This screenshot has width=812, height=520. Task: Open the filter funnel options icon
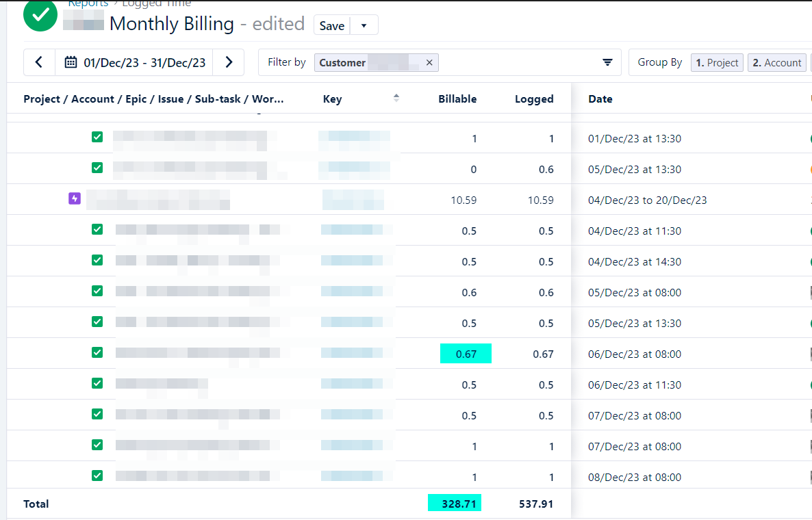tap(607, 62)
